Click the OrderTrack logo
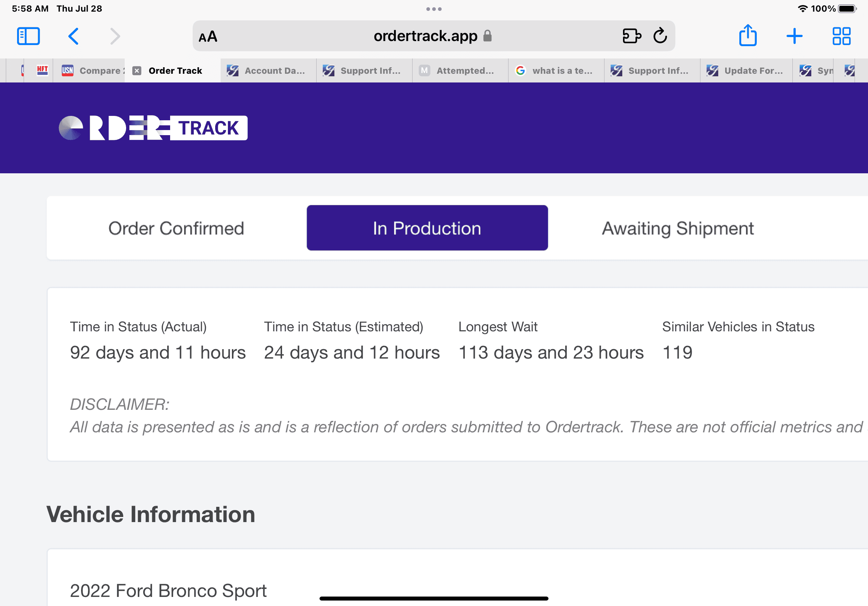 (x=153, y=128)
